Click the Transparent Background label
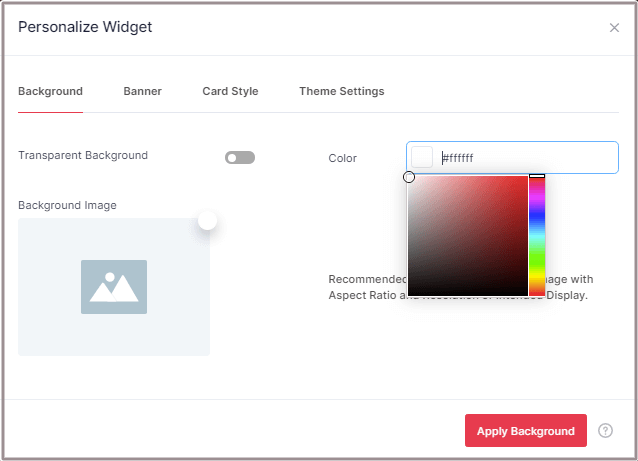This screenshot has width=638, height=461. [83, 156]
